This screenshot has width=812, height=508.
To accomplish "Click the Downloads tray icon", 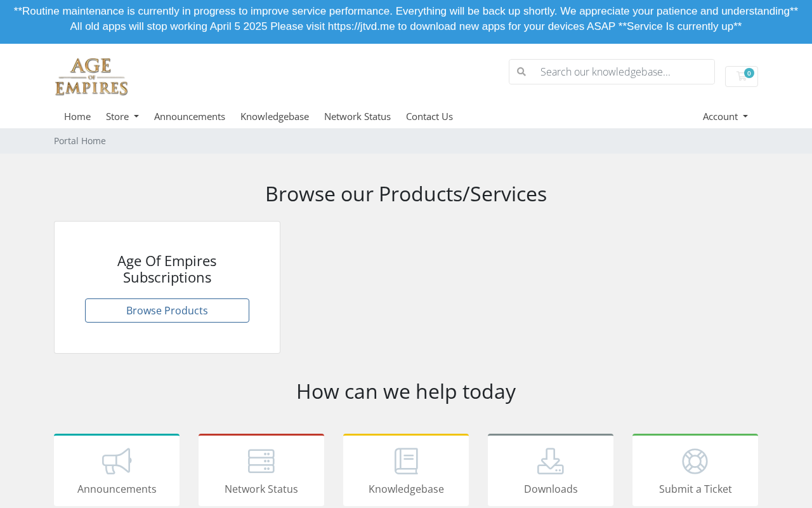I will (x=551, y=461).
